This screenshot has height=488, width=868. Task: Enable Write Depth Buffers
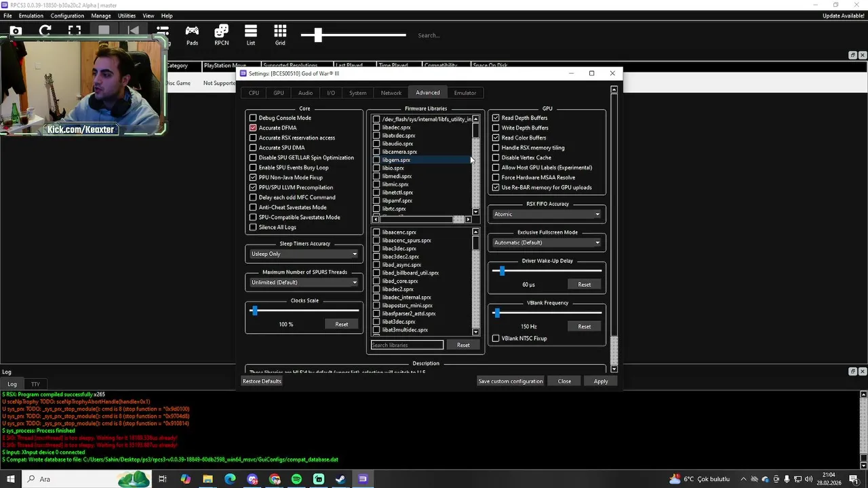click(x=496, y=127)
